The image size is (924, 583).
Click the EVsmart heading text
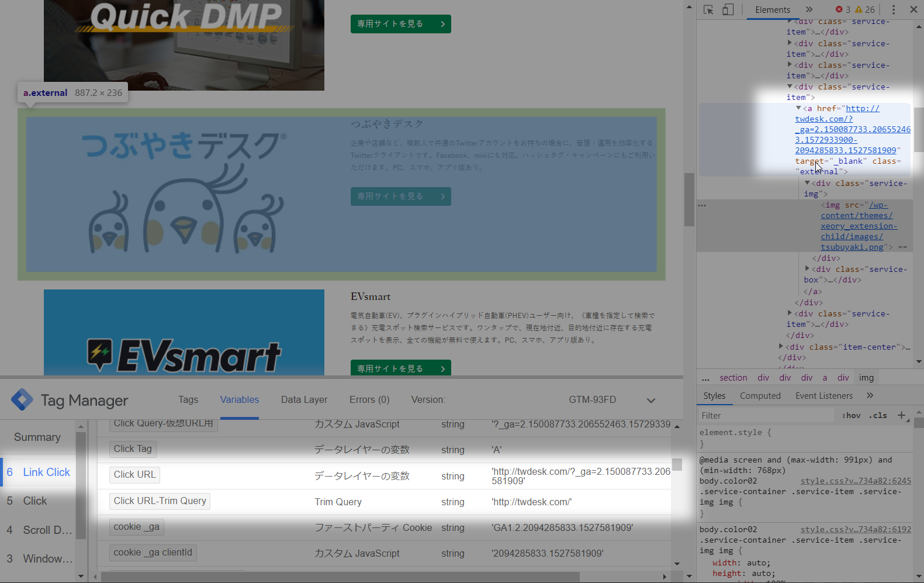point(371,296)
